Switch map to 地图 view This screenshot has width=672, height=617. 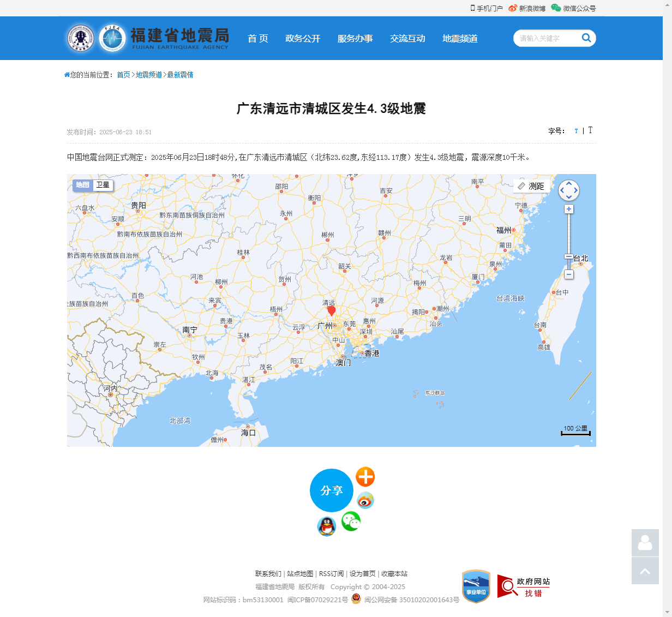coord(82,185)
